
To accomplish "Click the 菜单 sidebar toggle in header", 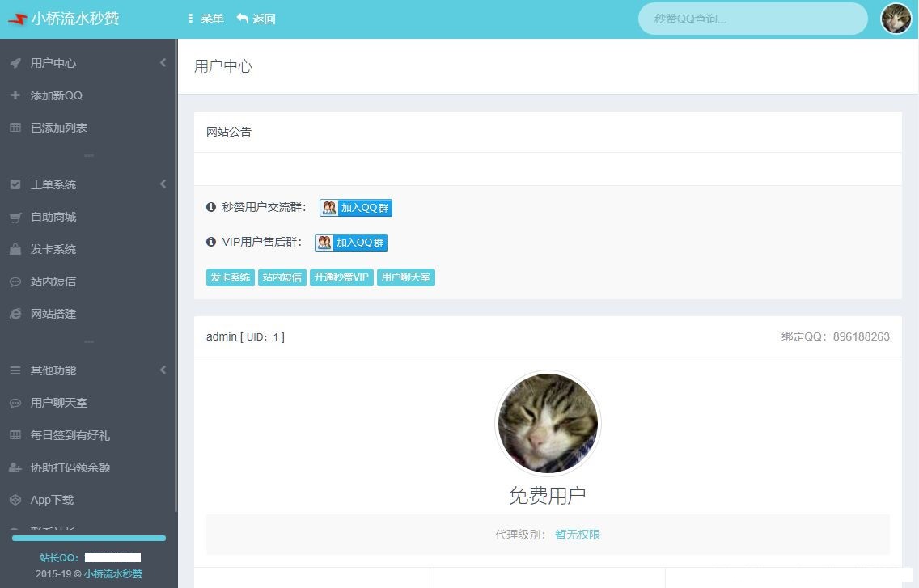I will pos(205,19).
